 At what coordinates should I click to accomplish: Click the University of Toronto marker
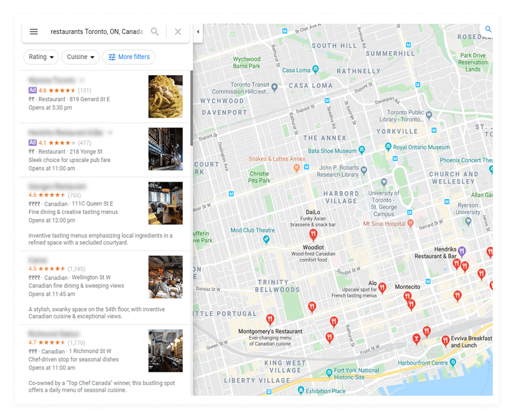(x=384, y=182)
